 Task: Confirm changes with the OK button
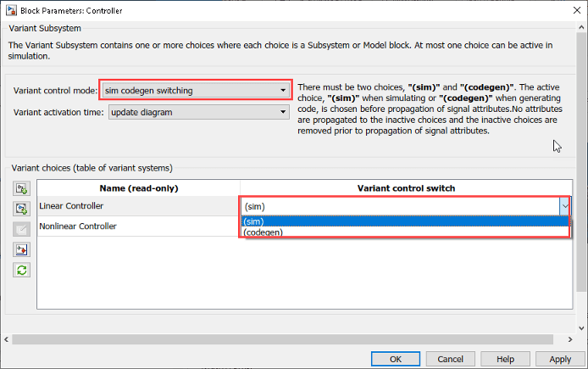point(396,359)
